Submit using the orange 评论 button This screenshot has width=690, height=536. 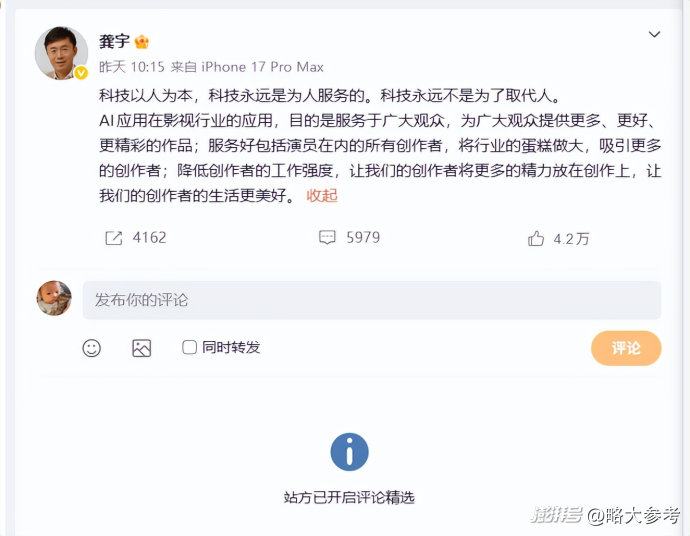(x=626, y=348)
